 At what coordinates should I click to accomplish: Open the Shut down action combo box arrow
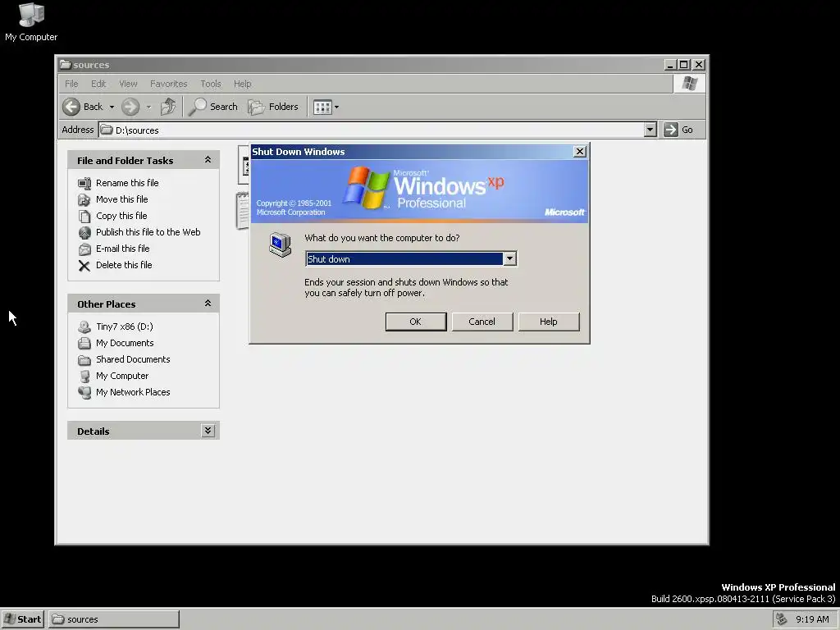coord(510,258)
